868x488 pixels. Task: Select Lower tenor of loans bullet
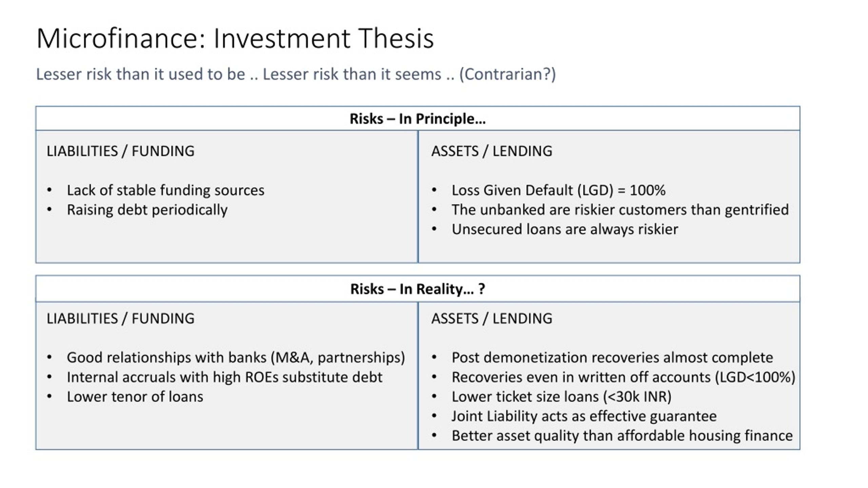coord(135,397)
